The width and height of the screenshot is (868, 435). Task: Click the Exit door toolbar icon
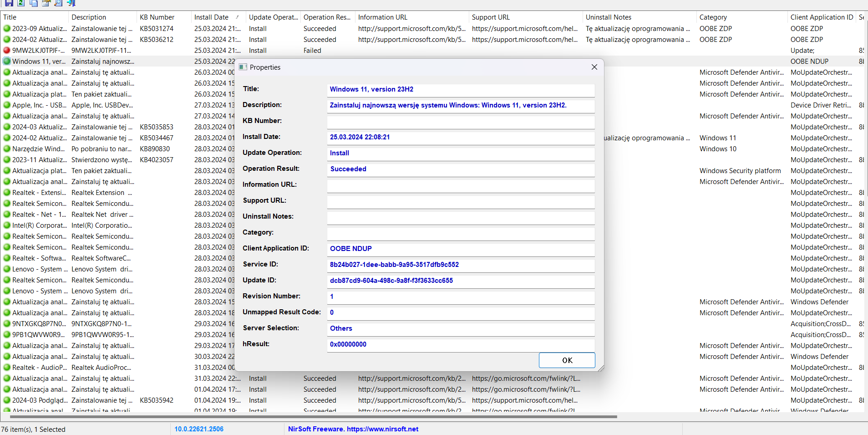(x=71, y=3)
